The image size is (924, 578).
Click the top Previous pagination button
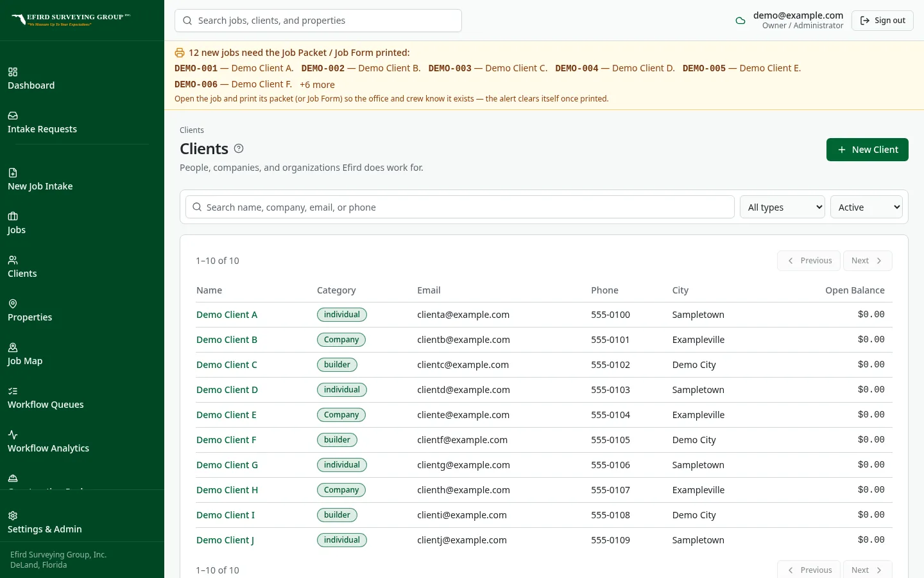[809, 261]
